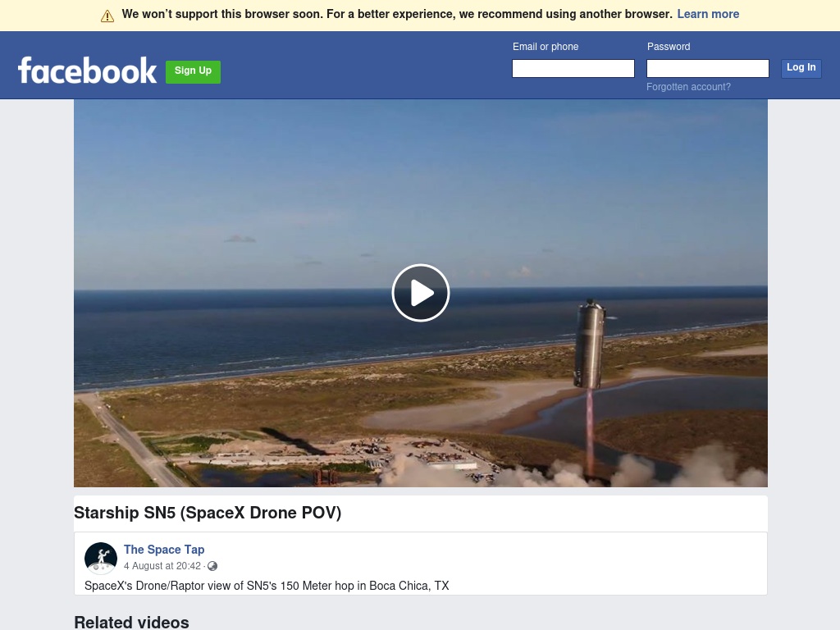
Task: Focus the Password field
Action: point(708,69)
